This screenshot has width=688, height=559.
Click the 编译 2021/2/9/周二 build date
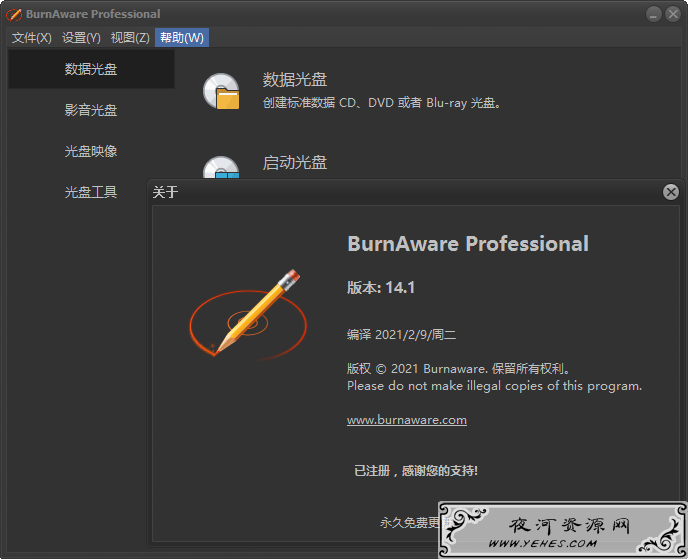[401, 335]
